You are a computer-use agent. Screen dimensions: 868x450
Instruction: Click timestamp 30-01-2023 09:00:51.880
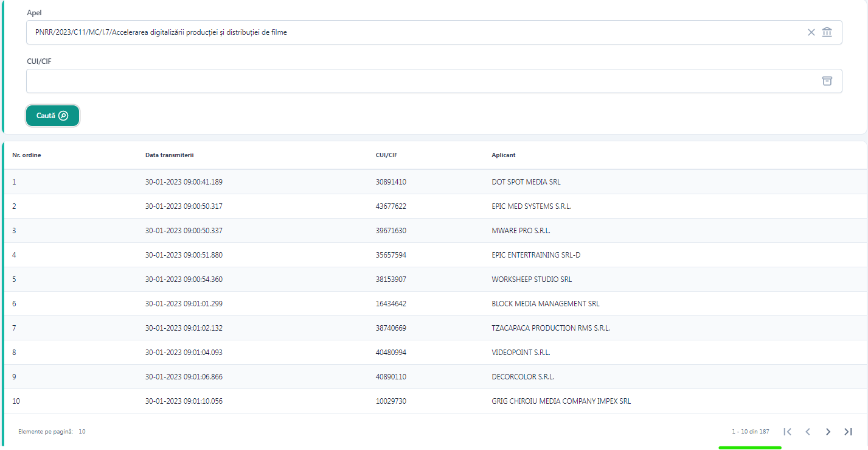pyautogui.click(x=184, y=255)
